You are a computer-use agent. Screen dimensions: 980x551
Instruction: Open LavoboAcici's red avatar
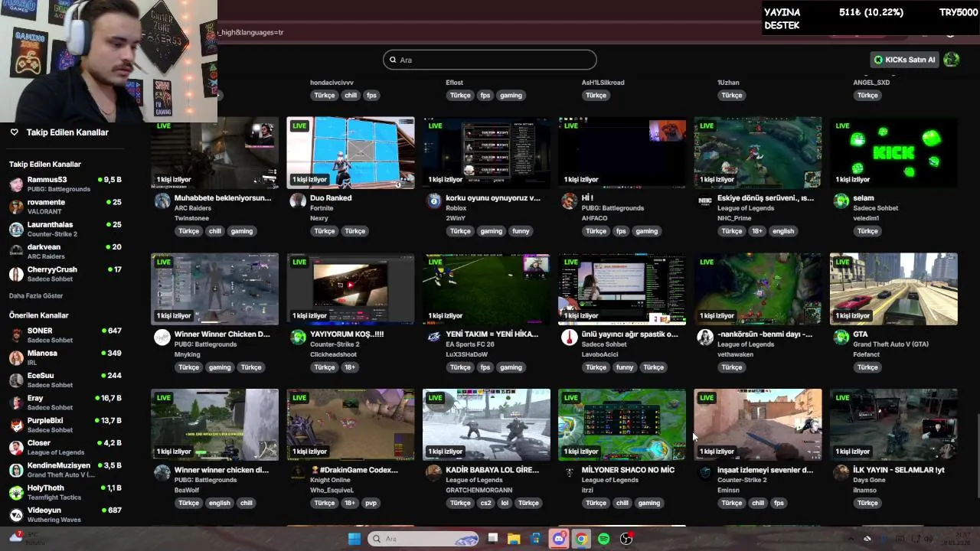(x=569, y=337)
